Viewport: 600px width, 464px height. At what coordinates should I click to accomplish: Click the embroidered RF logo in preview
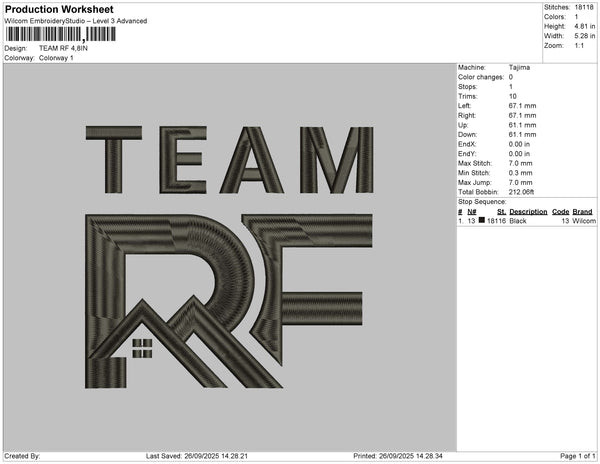coord(228,301)
